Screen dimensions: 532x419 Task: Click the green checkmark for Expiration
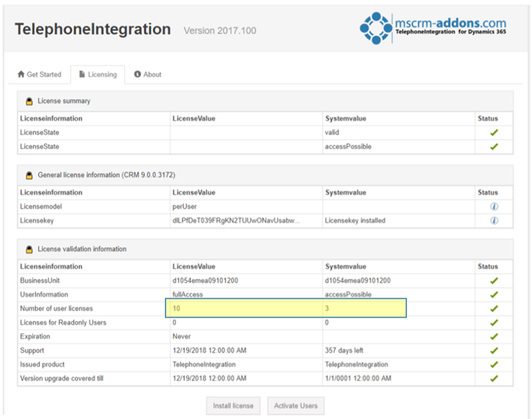(x=494, y=337)
